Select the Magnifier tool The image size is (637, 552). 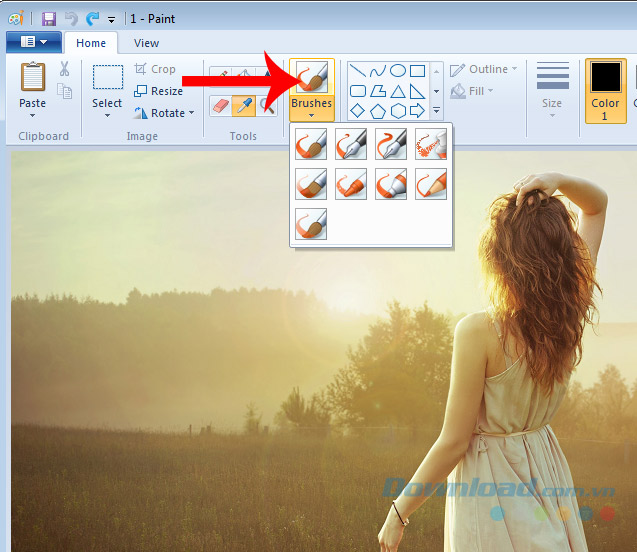point(267,106)
